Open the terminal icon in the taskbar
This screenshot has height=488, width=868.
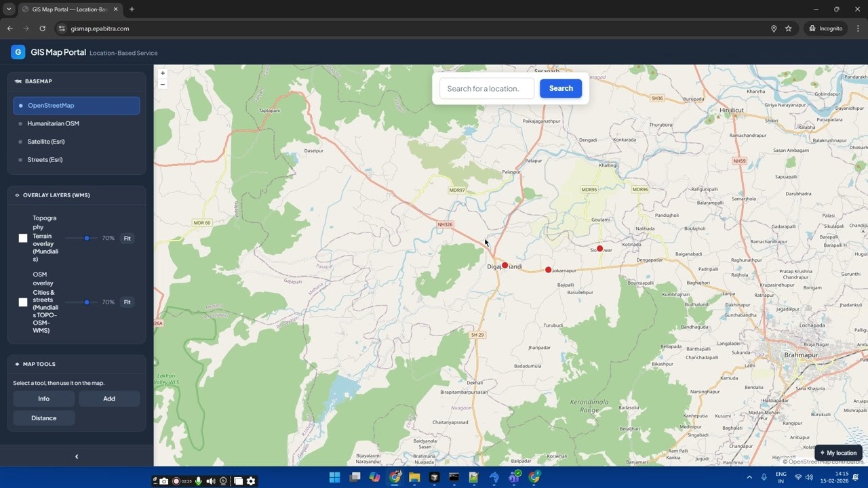[454, 478]
